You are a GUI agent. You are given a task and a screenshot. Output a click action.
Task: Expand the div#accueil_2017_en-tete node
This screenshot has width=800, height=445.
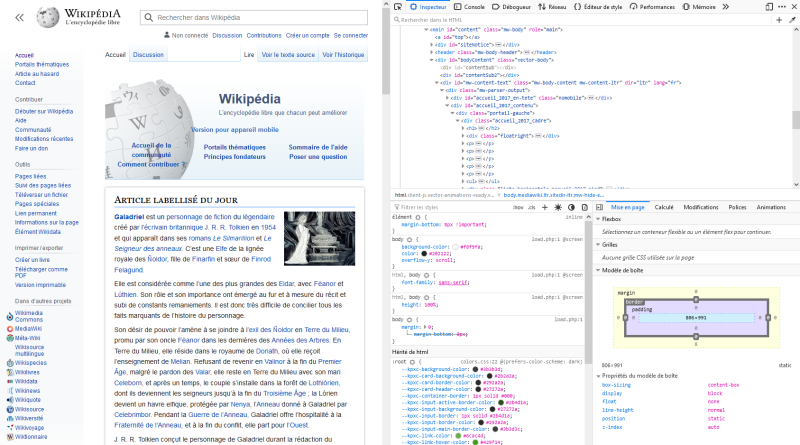tap(447, 98)
